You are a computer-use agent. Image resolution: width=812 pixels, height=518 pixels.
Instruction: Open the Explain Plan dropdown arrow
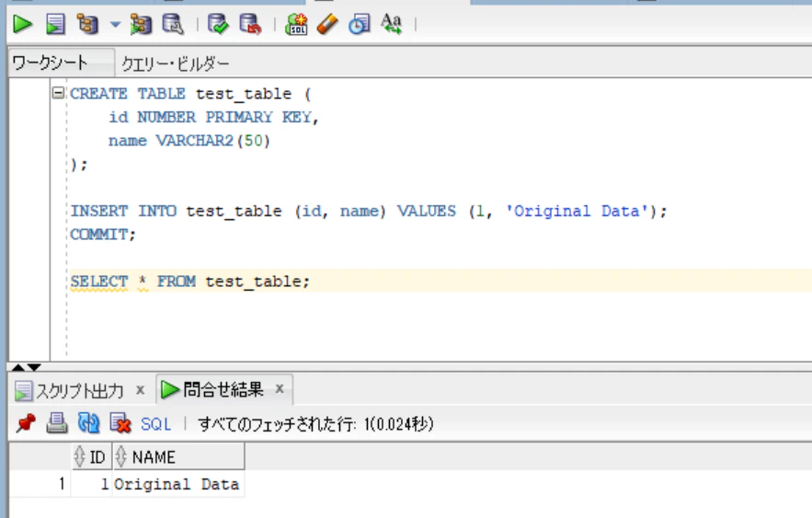pyautogui.click(x=115, y=24)
